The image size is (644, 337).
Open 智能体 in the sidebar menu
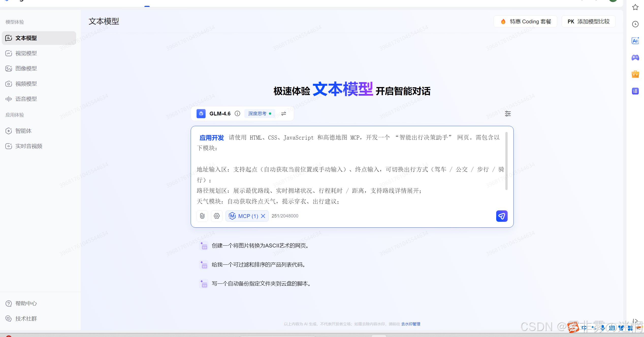pyautogui.click(x=23, y=131)
